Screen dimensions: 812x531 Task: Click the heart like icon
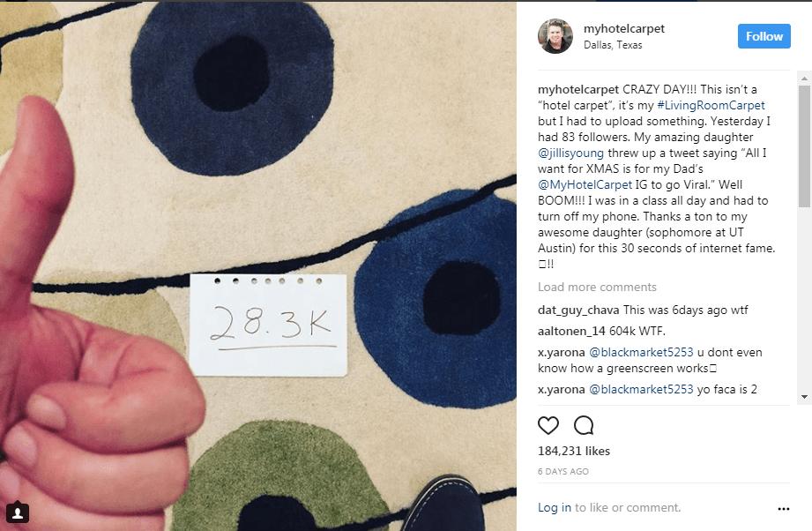548,425
